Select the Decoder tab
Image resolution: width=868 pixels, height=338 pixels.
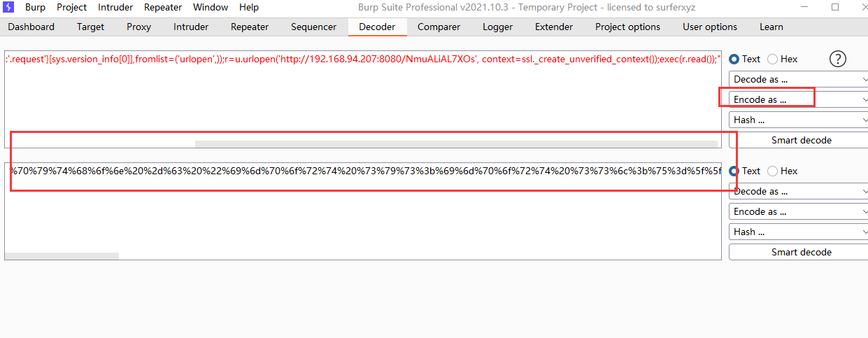point(377,27)
